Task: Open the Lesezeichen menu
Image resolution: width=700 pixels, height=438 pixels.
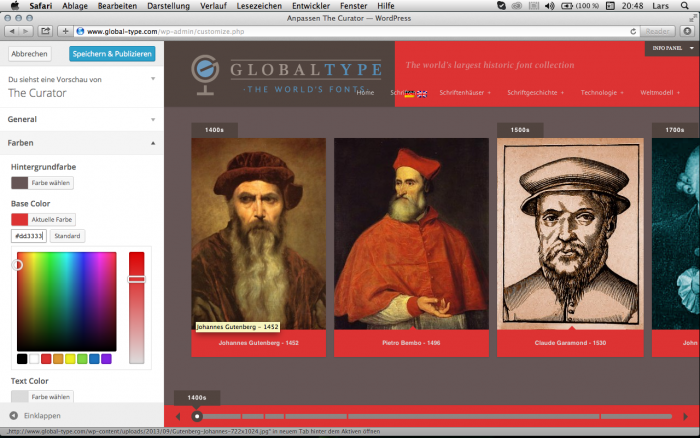Action: click(259, 6)
